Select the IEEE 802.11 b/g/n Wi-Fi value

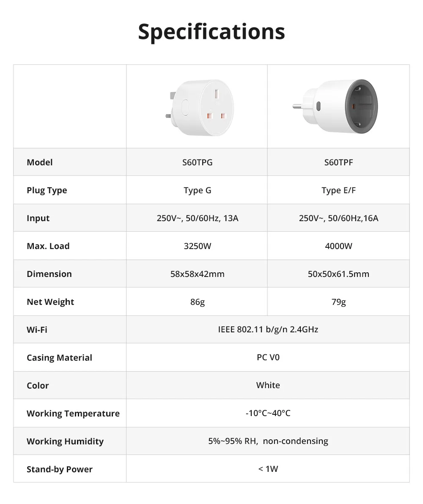[x=268, y=329]
